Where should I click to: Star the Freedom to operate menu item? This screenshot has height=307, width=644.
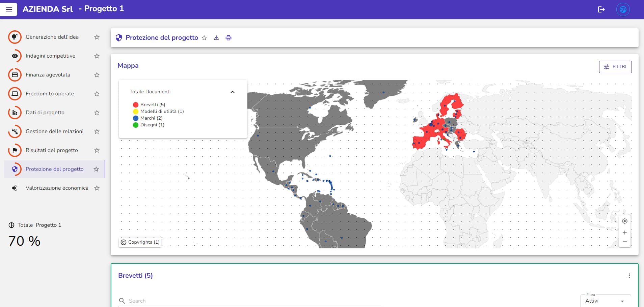[x=97, y=94]
